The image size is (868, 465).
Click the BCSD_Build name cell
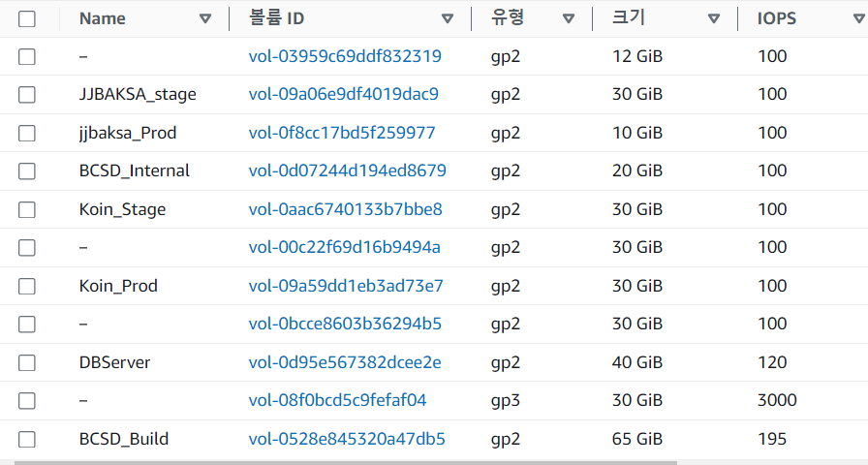tap(124, 439)
